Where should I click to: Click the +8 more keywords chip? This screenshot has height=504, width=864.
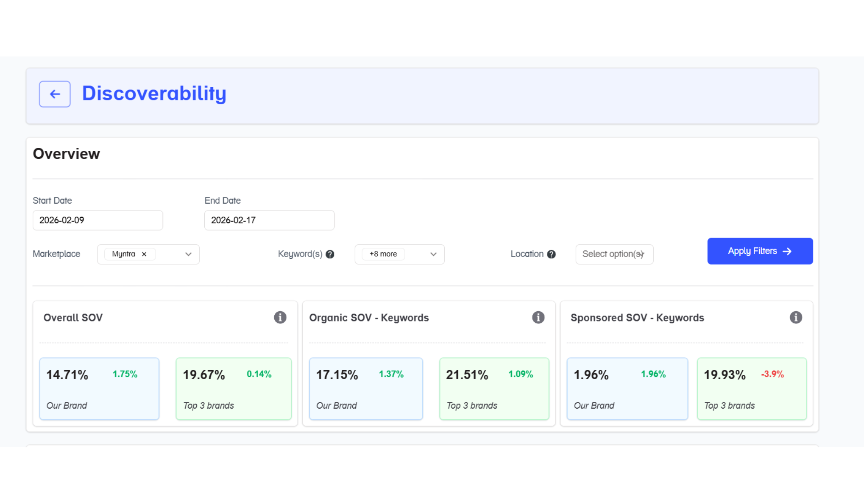click(x=383, y=254)
